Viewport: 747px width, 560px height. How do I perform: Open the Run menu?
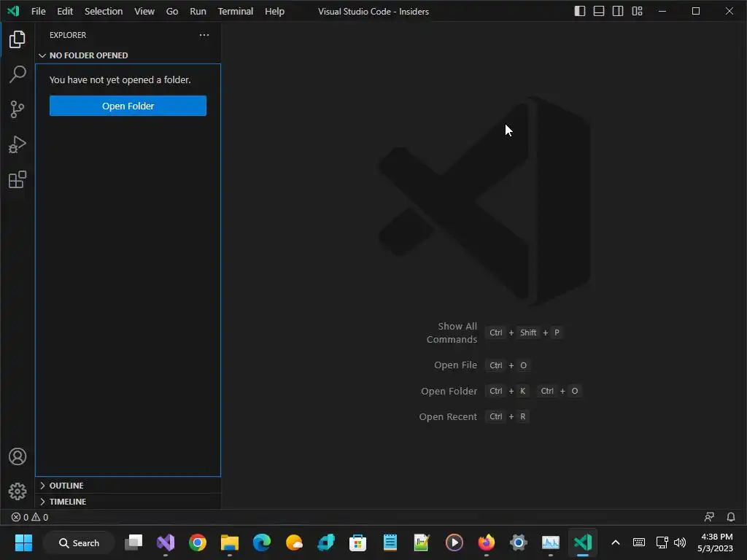[198, 11]
